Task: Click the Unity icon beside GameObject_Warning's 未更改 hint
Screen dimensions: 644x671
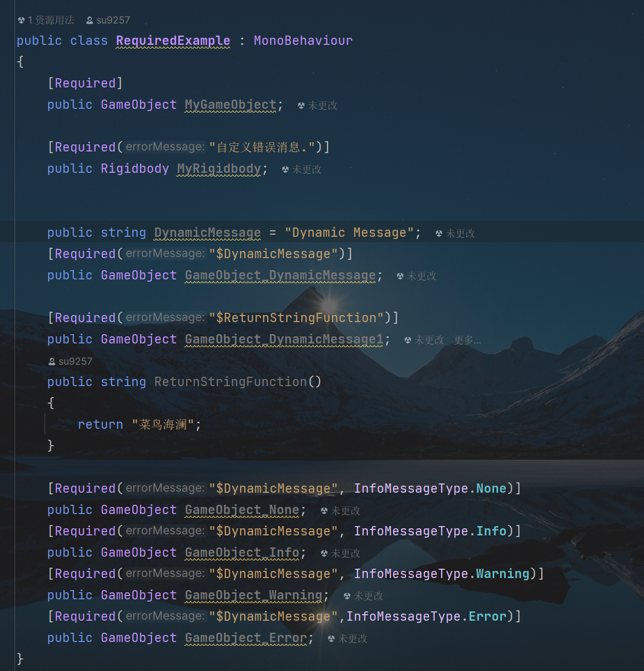Action: tap(347, 596)
